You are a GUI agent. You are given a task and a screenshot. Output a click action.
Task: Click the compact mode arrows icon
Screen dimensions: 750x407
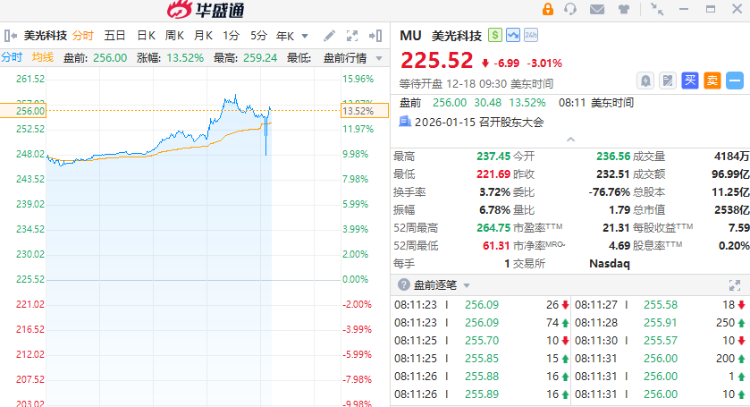[657, 9]
